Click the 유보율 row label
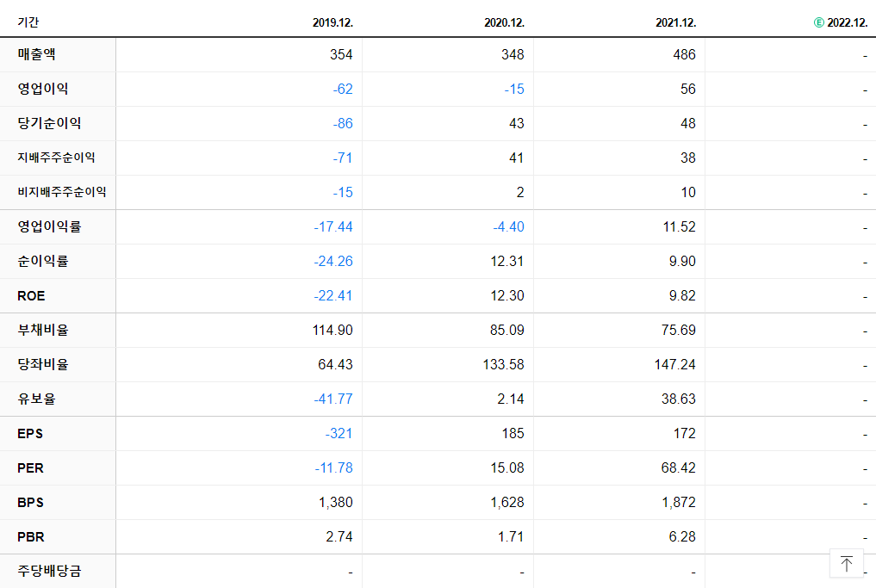 point(36,399)
